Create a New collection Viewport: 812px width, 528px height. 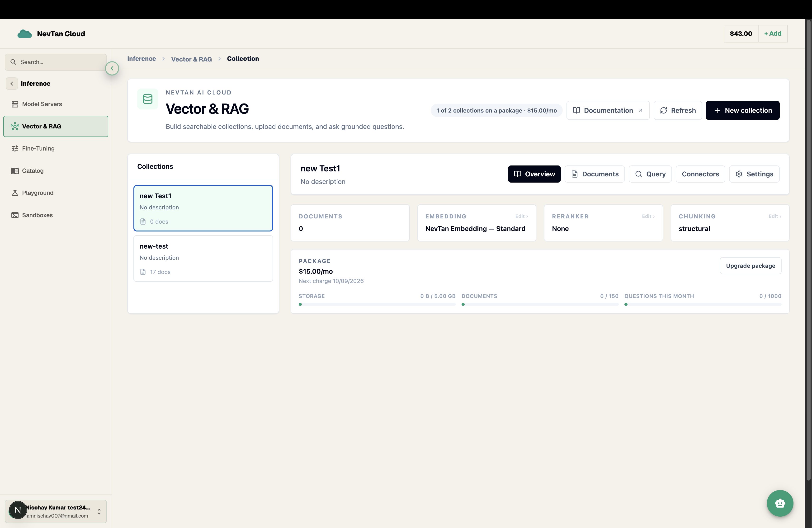click(x=742, y=110)
